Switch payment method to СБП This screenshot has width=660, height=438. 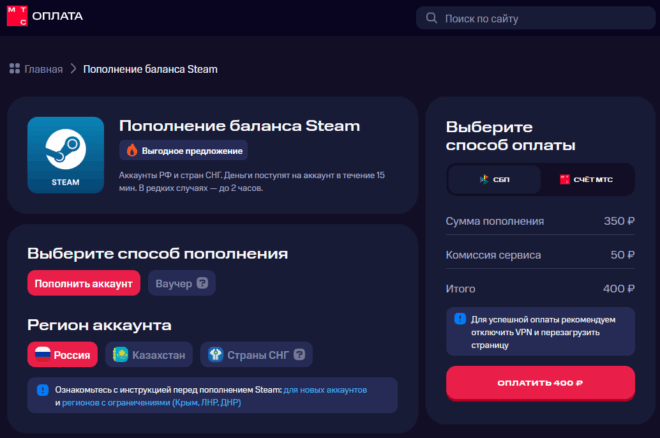pos(495,180)
